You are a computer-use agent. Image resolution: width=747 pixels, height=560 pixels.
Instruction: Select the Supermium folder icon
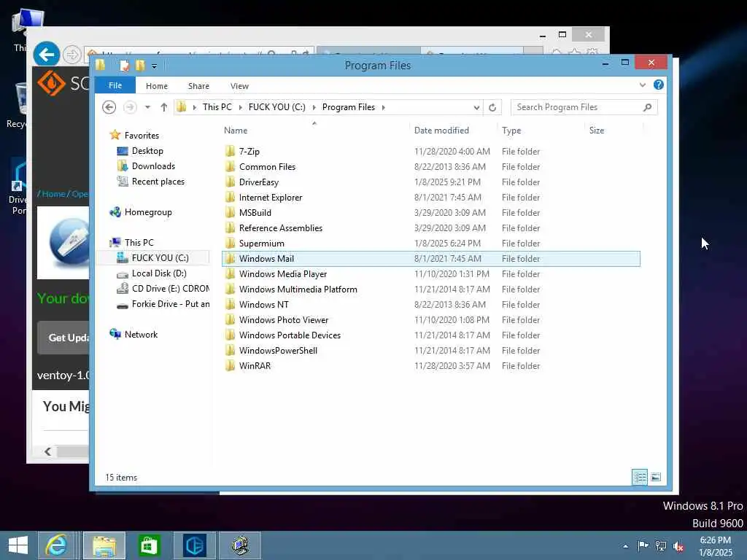point(230,244)
